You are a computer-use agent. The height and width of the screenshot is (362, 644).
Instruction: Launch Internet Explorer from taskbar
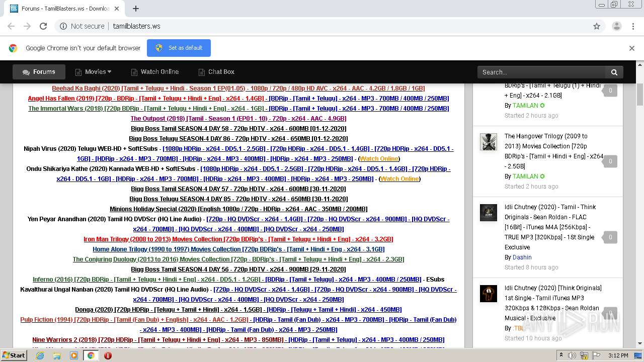40,355
